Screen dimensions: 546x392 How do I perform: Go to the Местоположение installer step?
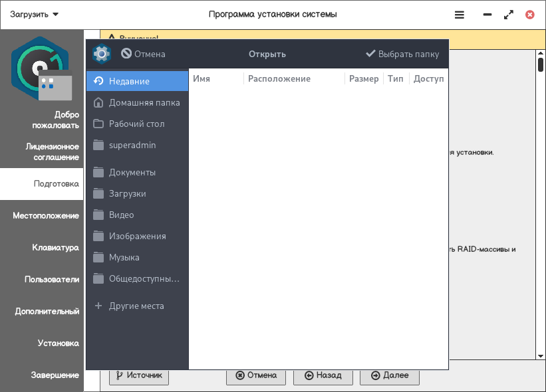coord(46,215)
